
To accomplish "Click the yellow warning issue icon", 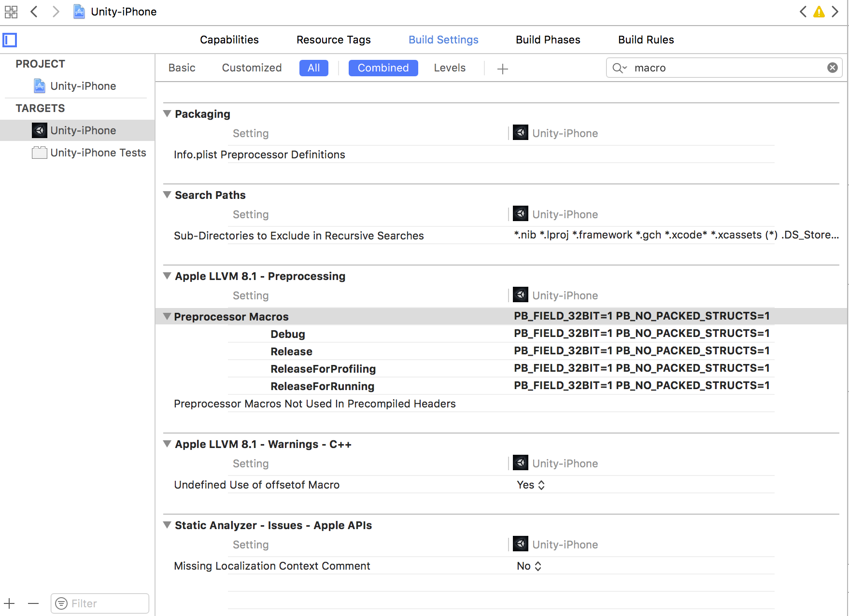I will pyautogui.click(x=819, y=12).
